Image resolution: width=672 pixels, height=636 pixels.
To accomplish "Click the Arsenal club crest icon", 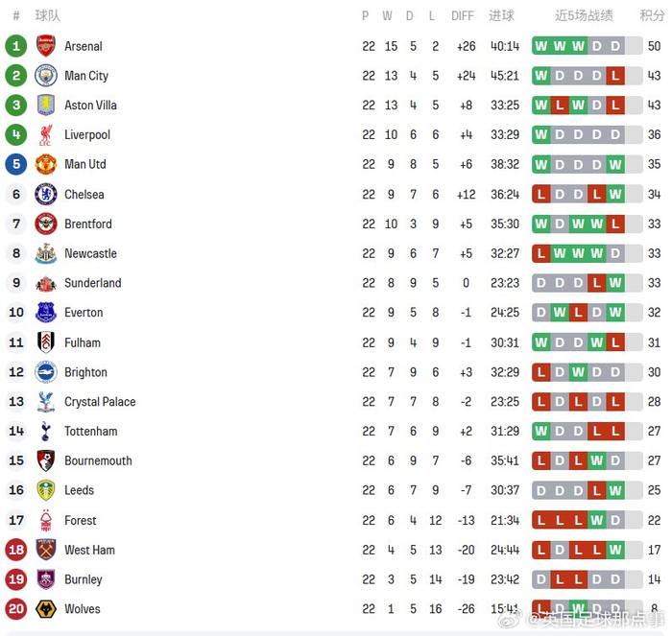I will click(46, 46).
